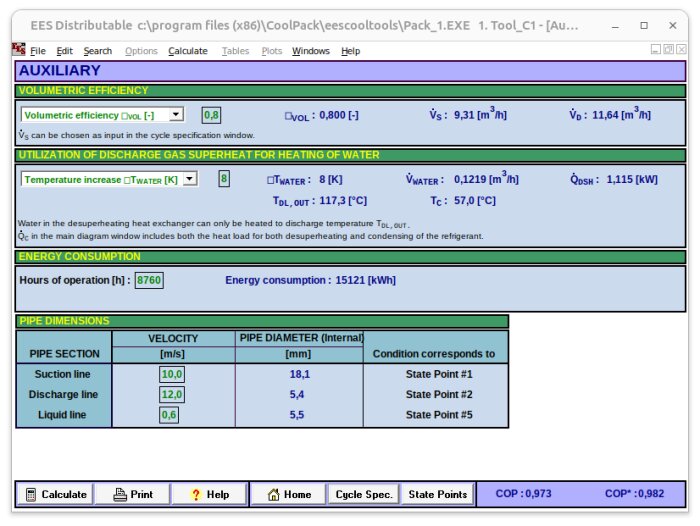This screenshot has width=700, height=526.
Task: Click the suction line diameter 18,1 value
Action: click(300, 374)
